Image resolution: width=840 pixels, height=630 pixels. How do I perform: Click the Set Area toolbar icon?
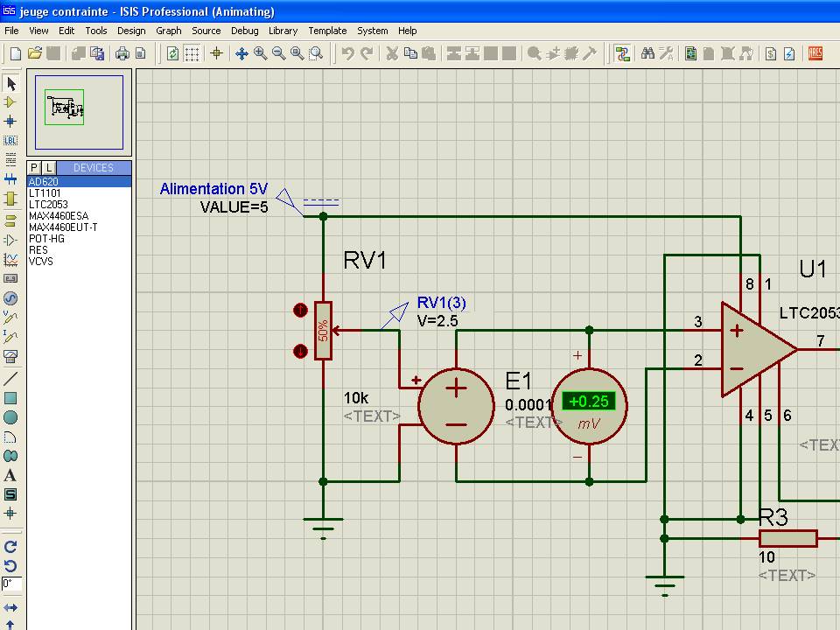(140, 53)
